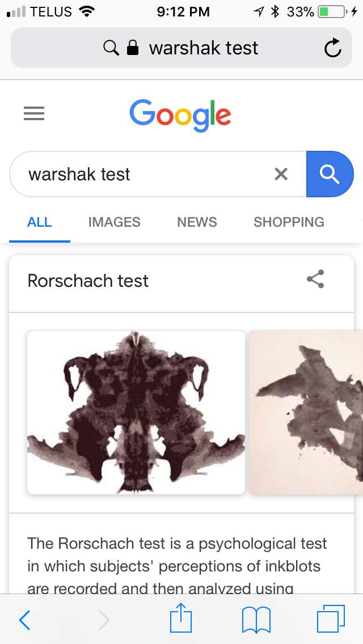
Task: Open Safari bookmarks book icon
Action: point(256,620)
